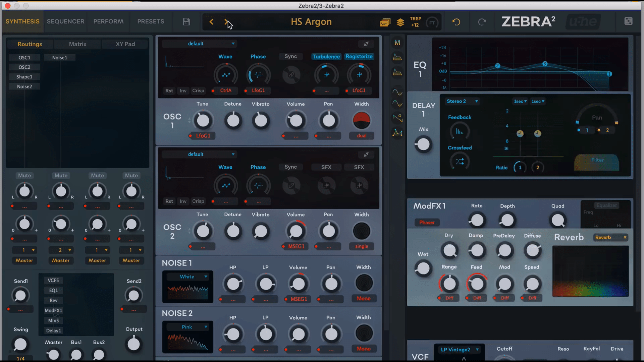Click the Registerize effect button on OSC 1

359,57
